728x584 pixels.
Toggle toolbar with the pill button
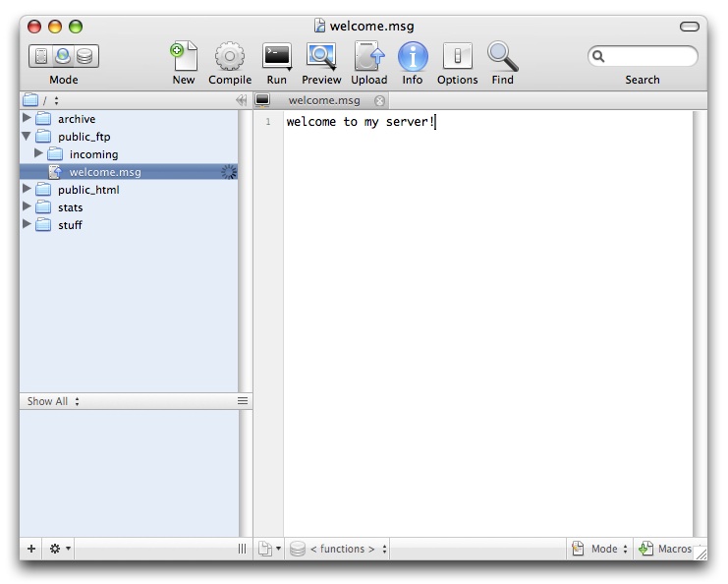[690, 27]
